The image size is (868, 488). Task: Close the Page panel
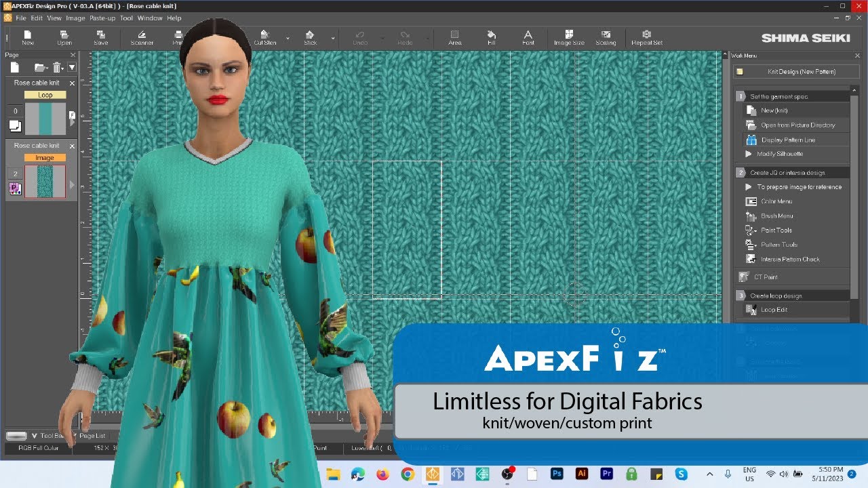(x=73, y=55)
